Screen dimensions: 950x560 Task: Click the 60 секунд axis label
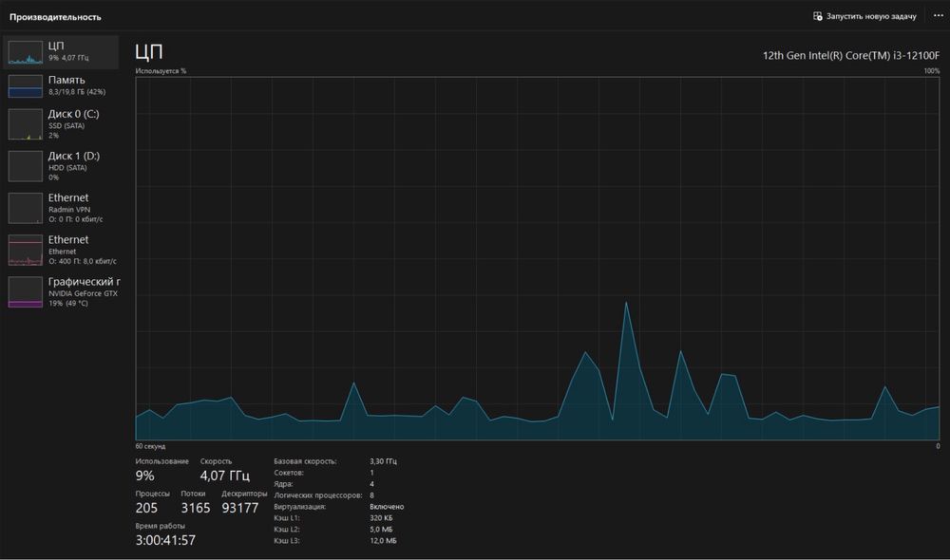150,446
